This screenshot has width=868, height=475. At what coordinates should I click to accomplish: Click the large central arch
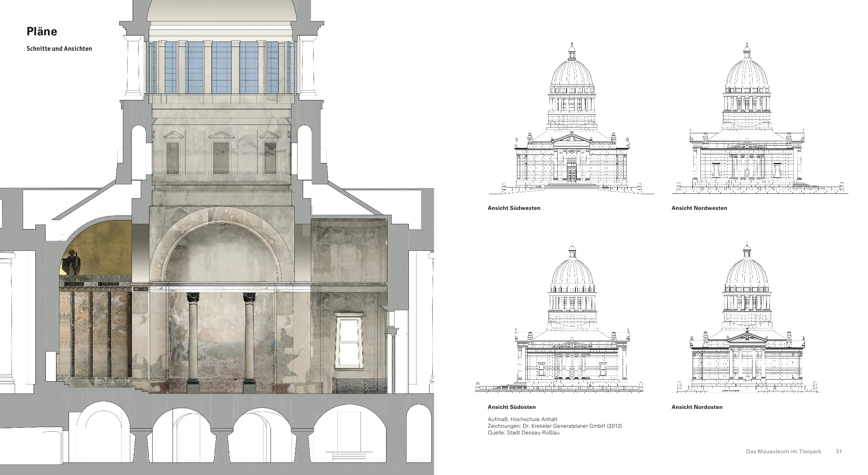222,245
